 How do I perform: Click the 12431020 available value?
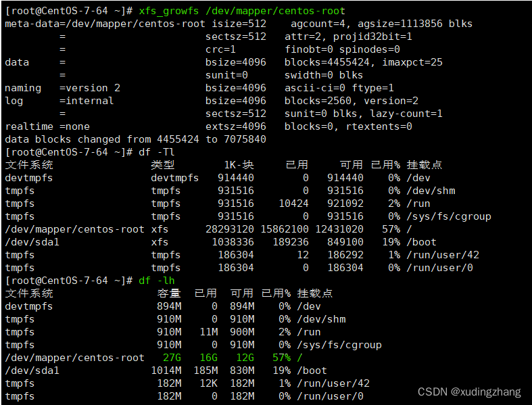tap(339, 229)
